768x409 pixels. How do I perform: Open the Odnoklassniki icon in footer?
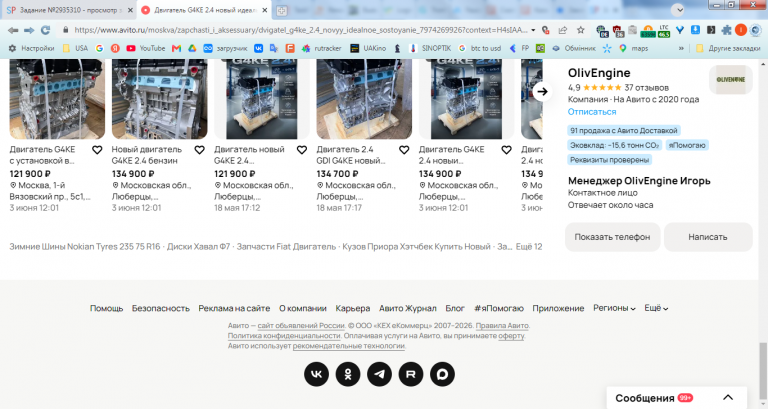[348, 374]
